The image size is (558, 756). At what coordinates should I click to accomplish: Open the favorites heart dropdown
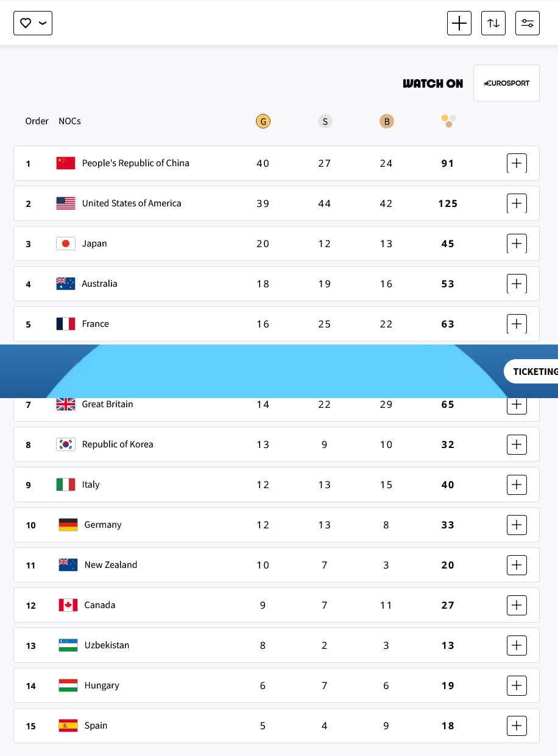pyautogui.click(x=33, y=23)
